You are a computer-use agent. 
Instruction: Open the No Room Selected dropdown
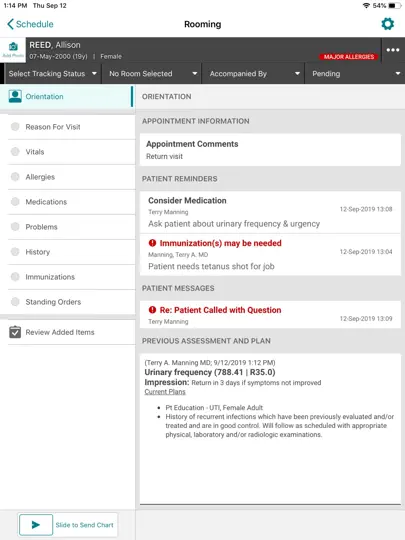tap(152, 73)
